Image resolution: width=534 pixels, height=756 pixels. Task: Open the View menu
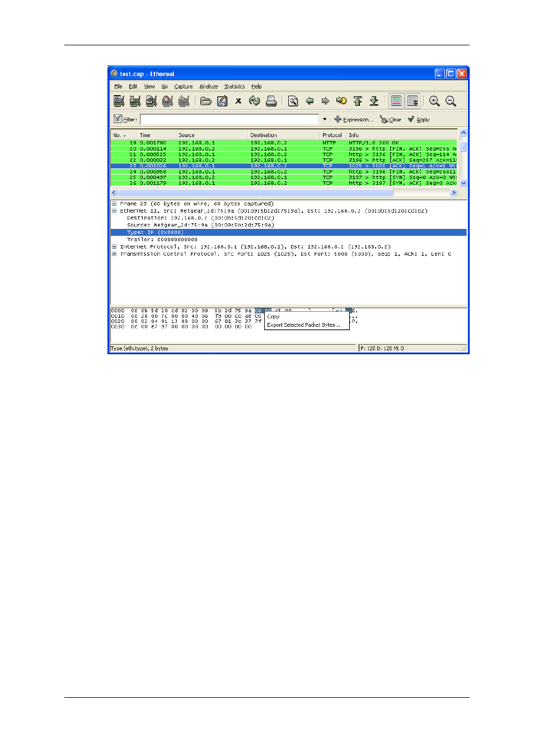[149, 87]
